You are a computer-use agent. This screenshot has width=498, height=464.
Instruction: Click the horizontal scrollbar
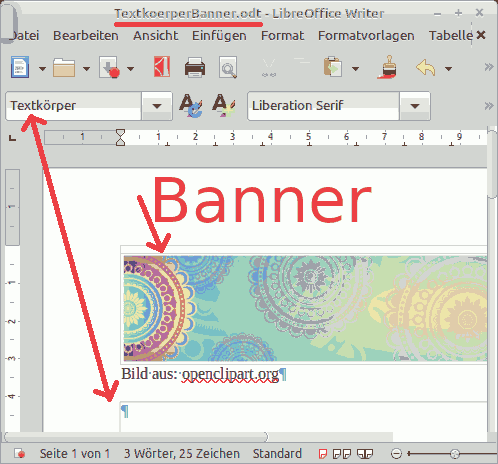click(136, 437)
